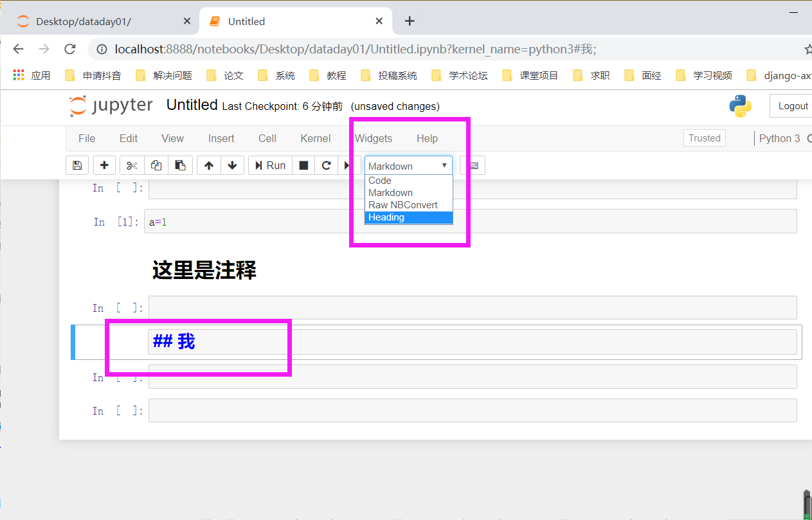The height and width of the screenshot is (520, 812).
Task: Open the 学习视频 bookmark folder
Action: (x=704, y=75)
